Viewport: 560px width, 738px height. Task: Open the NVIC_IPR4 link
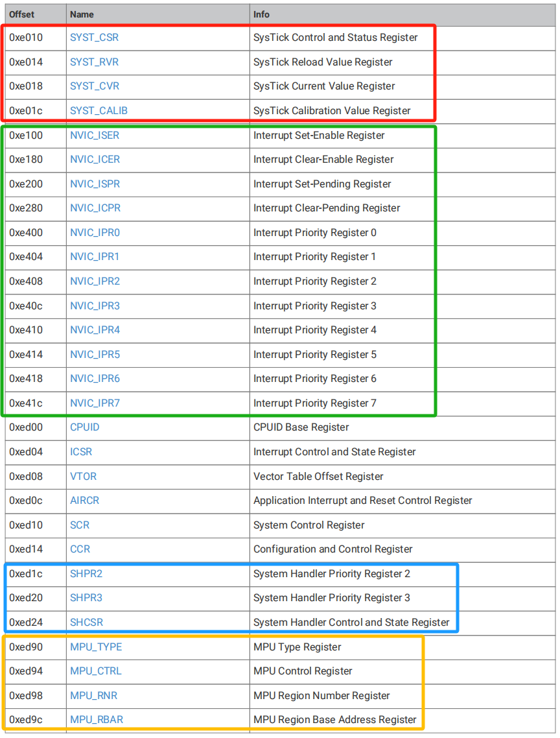[95, 330]
